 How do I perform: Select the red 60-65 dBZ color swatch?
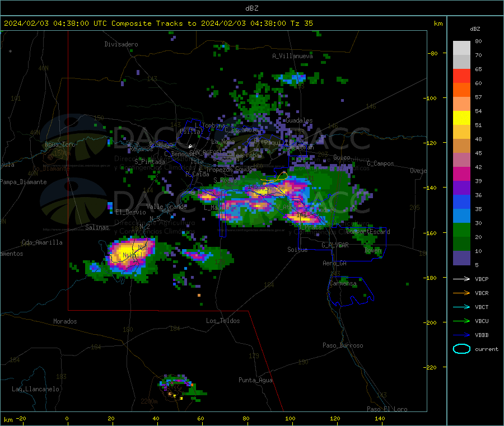(461, 76)
